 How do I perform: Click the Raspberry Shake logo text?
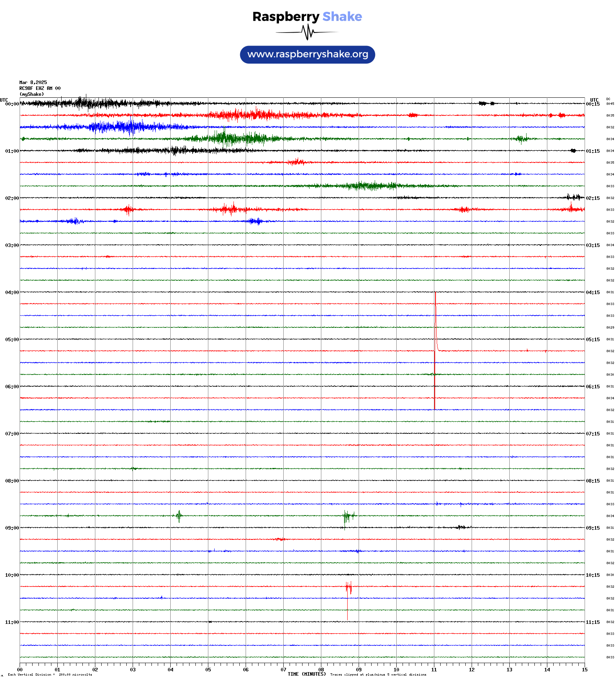[307, 16]
